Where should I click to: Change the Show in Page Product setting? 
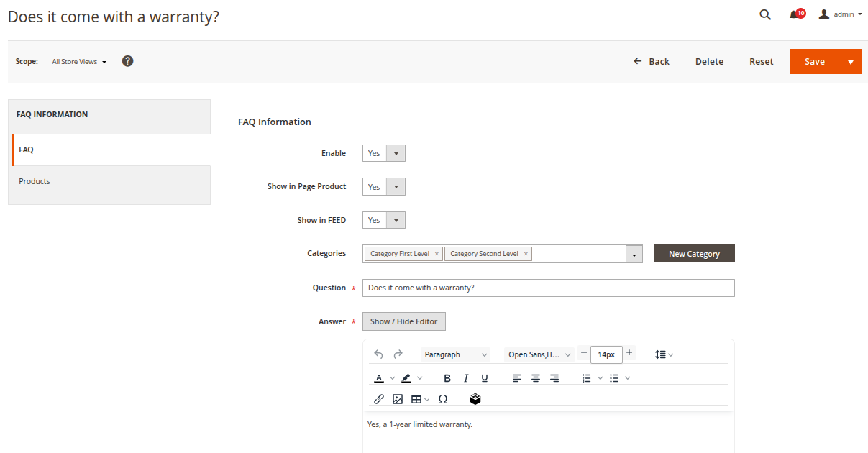point(384,187)
